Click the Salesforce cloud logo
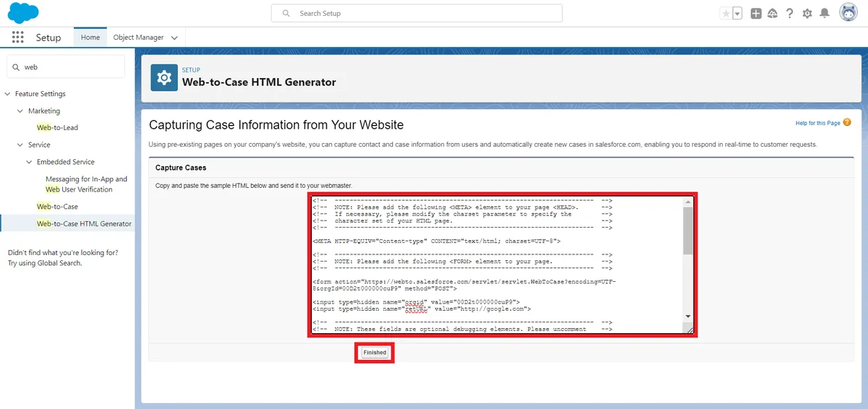 coord(23,13)
